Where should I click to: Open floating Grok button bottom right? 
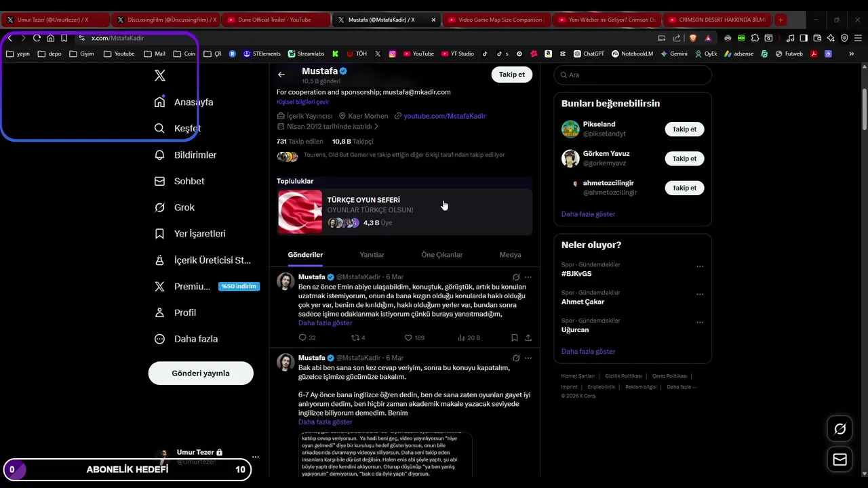pos(840,429)
